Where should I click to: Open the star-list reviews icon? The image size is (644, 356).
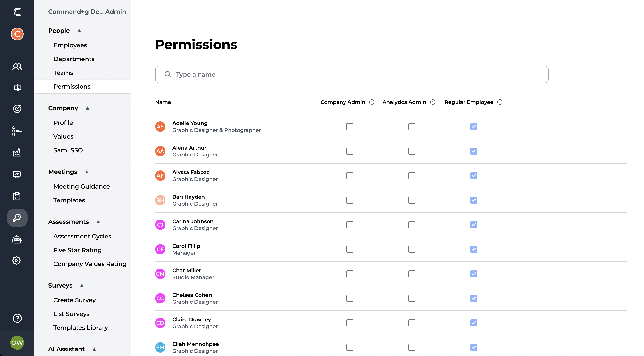click(17, 131)
